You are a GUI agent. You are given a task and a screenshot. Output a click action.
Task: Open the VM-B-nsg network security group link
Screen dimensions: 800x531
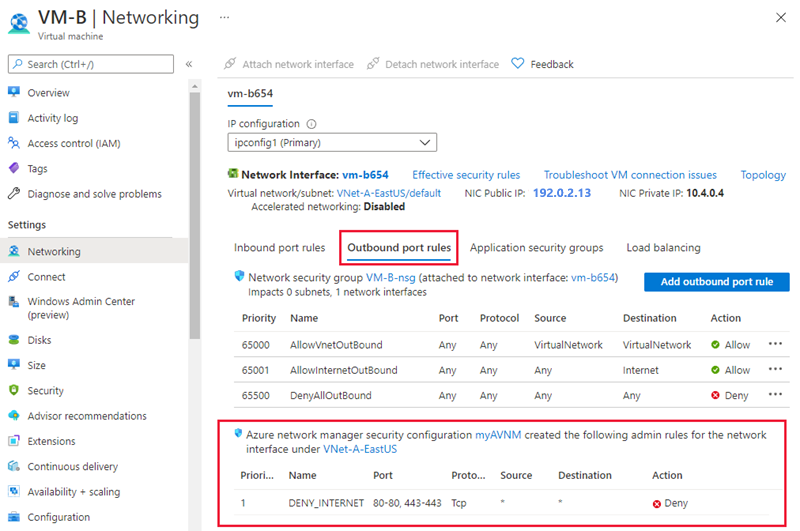tap(391, 277)
